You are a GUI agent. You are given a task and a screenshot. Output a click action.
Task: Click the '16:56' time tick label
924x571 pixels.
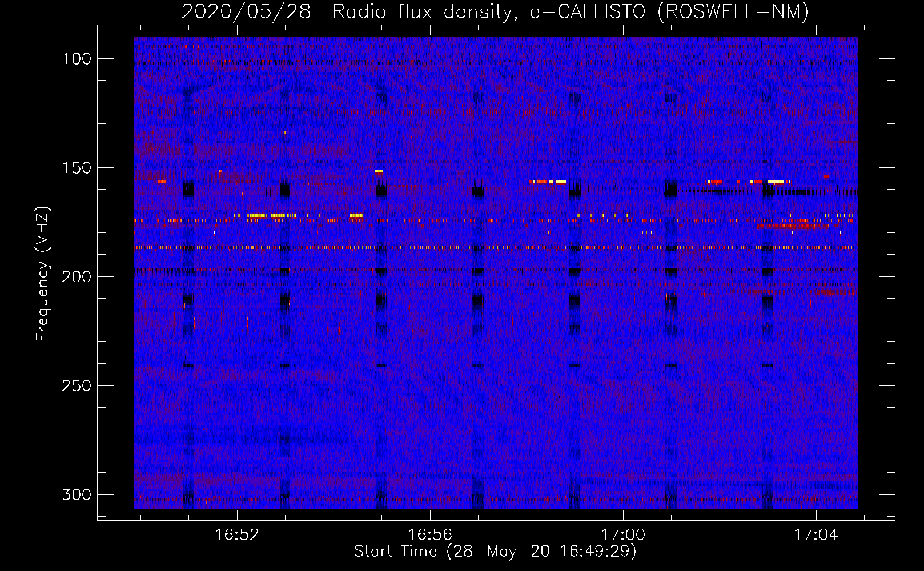point(430,535)
